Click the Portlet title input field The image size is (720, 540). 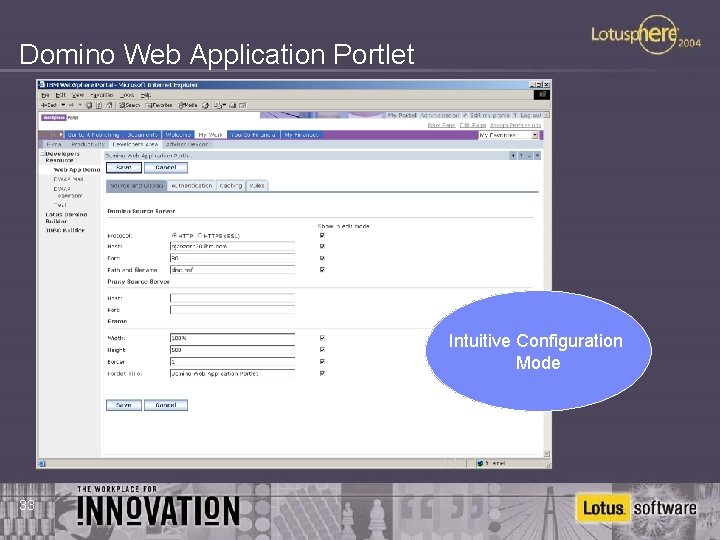click(232, 373)
